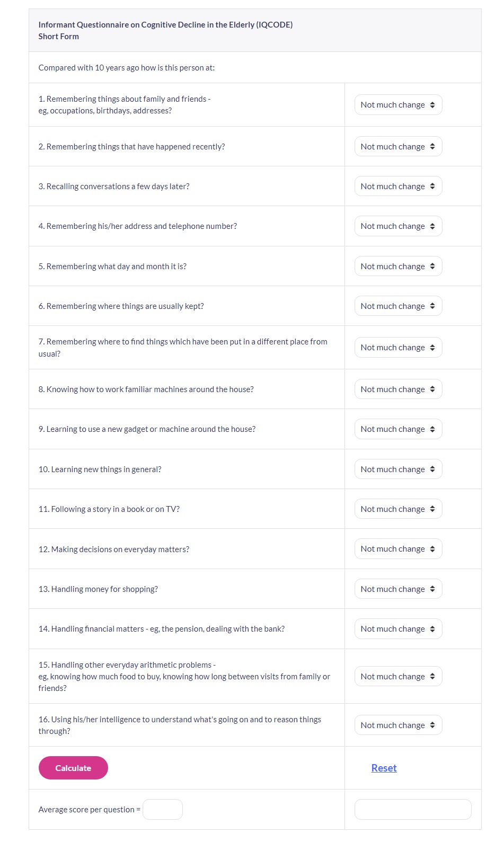Viewport: 504px width, 842px height.
Task: Select answer for address and telephone number
Action: [398, 226]
